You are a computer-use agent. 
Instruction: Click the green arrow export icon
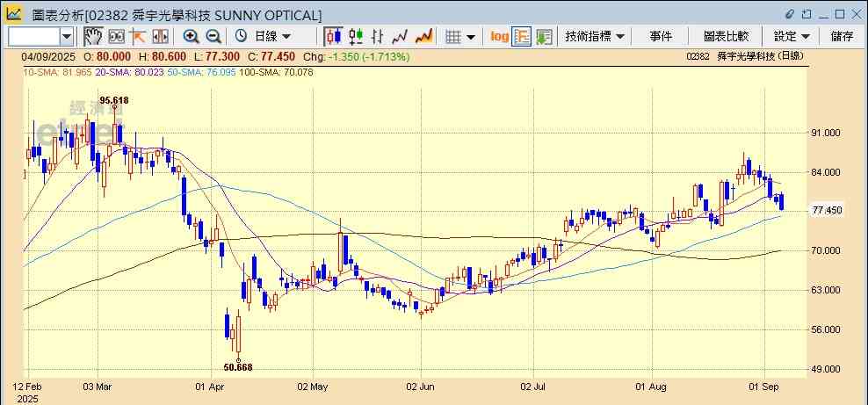pos(544,37)
